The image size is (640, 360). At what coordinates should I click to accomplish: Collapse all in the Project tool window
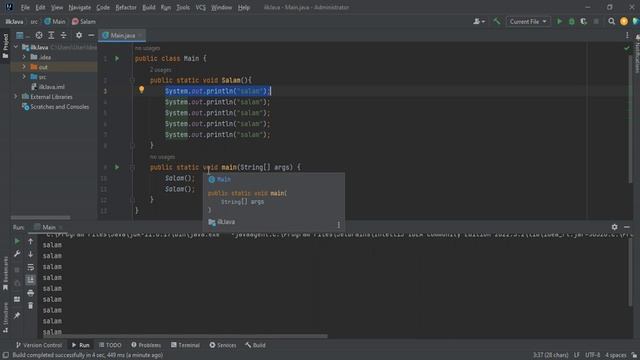63,36
